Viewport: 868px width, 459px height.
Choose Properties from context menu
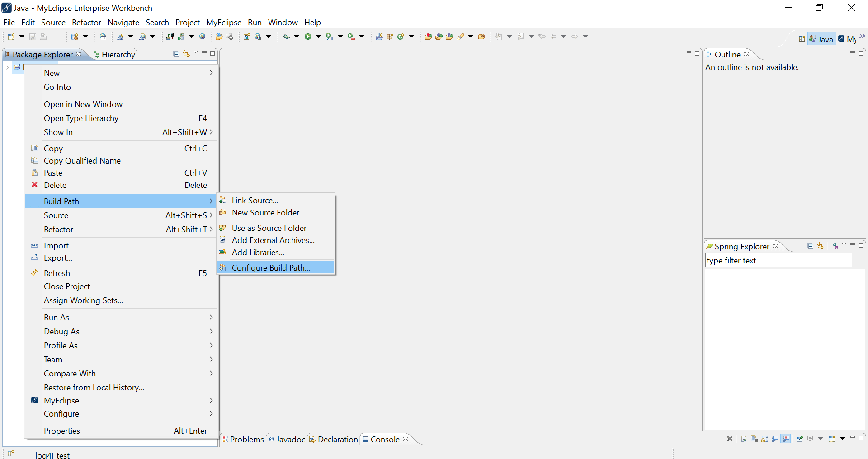[122, 431]
